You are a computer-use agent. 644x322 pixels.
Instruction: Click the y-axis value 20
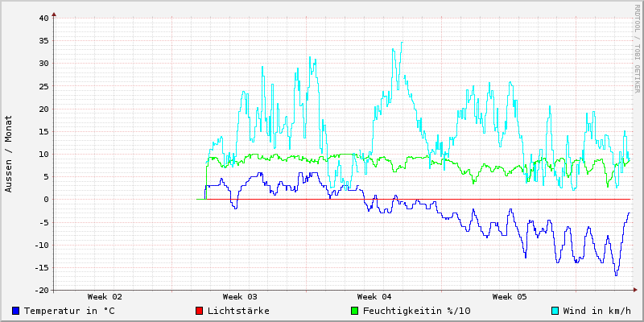click(x=44, y=109)
